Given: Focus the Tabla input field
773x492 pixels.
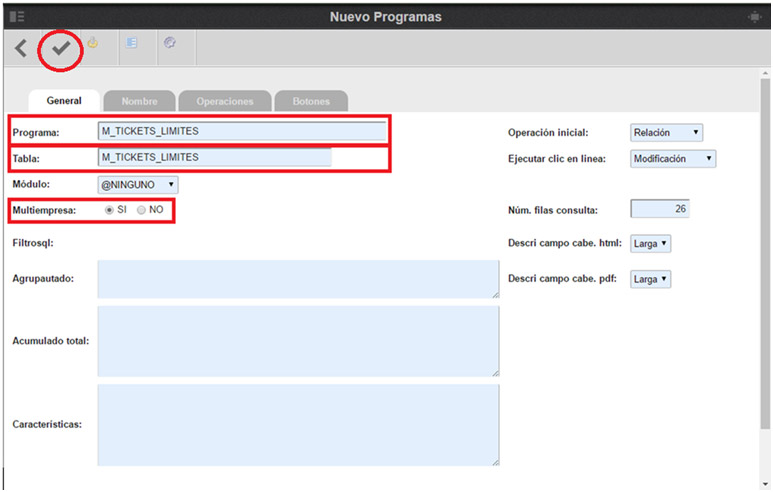Looking at the screenshot, I should (x=214, y=157).
